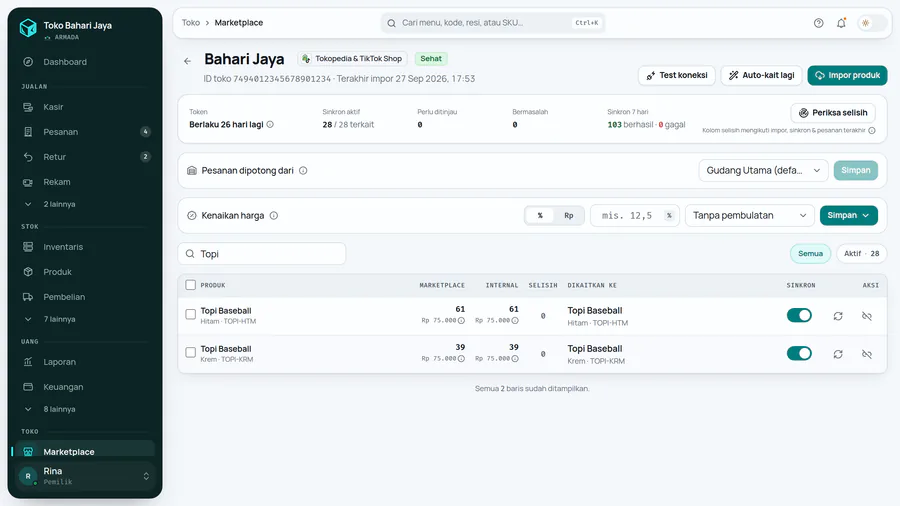
Task: Select the Rp price increase mode
Action: tap(568, 216)
